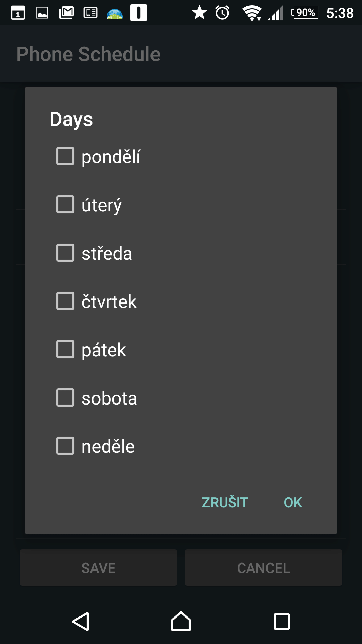This screenshot has width=362, height=644.
Task: Tap the Wi-Fi status icon
Action: click(x=252, y=13)
